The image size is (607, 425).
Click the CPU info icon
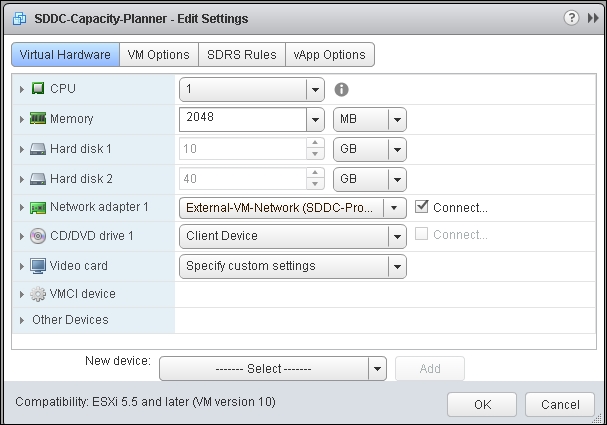341,89
